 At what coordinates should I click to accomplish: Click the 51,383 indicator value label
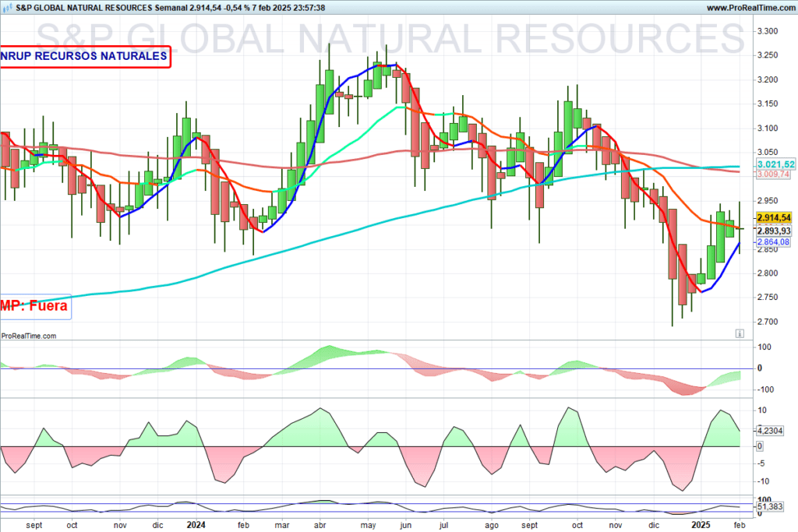770,506
